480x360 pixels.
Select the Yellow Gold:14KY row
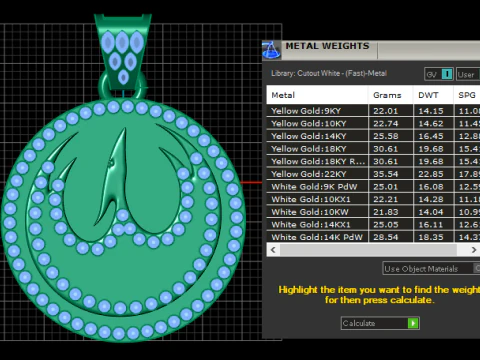tap(373, 136)
